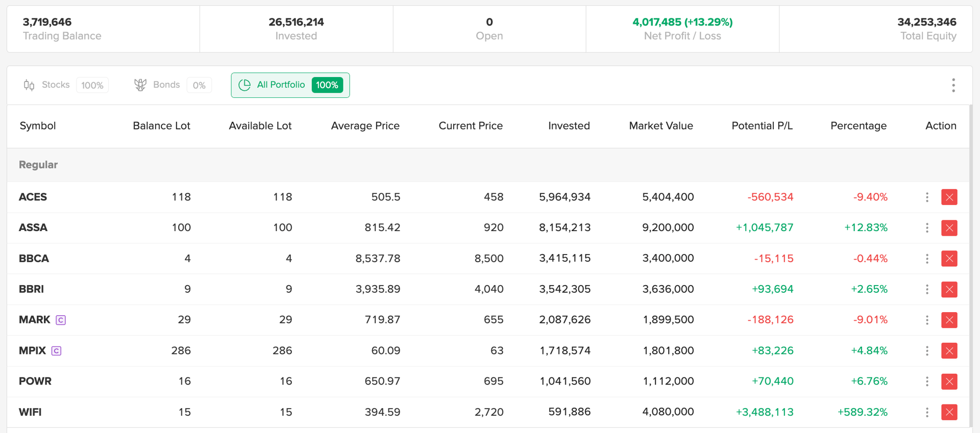The width and height of the screenshot is (980, 433).
Task: Sort by the Balance Lot column header
Action: click(161, 126)
